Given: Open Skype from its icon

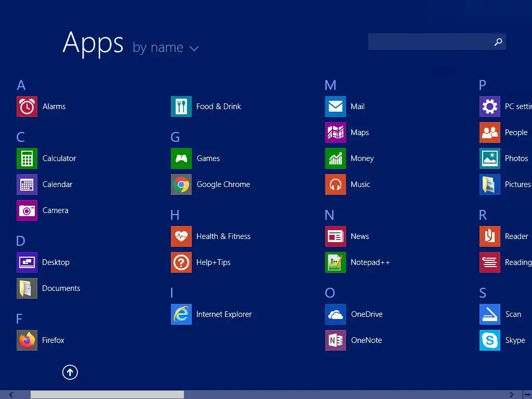Looking at the screenshot, I should [490, 340].
